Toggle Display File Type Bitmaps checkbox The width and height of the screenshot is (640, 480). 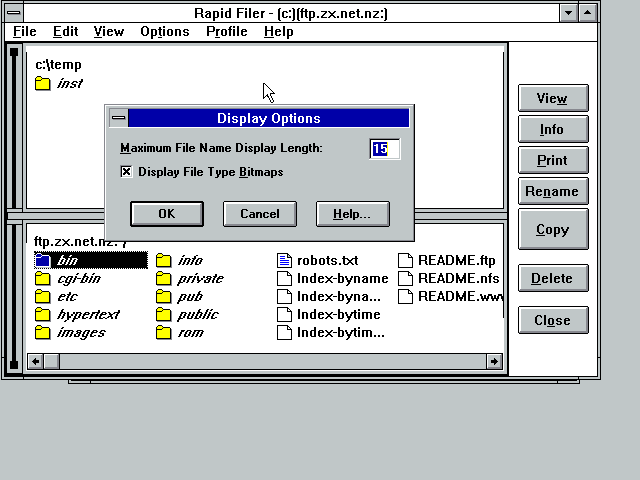126,172
